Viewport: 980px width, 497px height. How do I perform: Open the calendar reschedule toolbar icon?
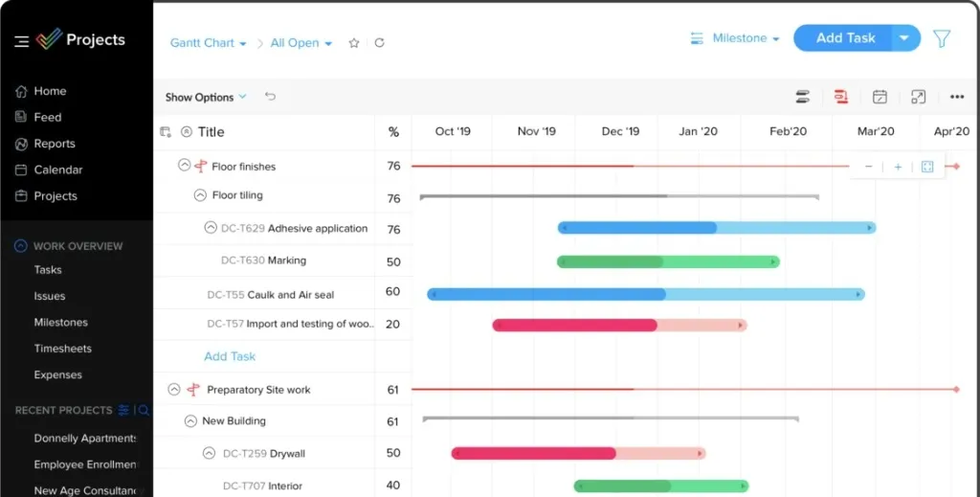pyautogui.click(x=880, y=97)
